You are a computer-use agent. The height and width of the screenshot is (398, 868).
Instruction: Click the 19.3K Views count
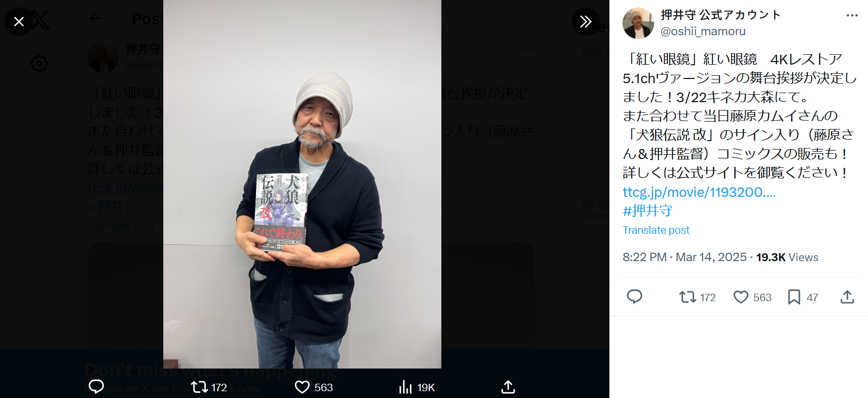(x=787, y=257)
